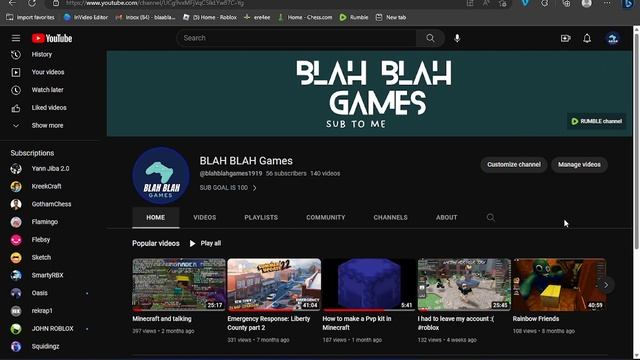Click the RUMBLE channel banner link

[596, 121]
